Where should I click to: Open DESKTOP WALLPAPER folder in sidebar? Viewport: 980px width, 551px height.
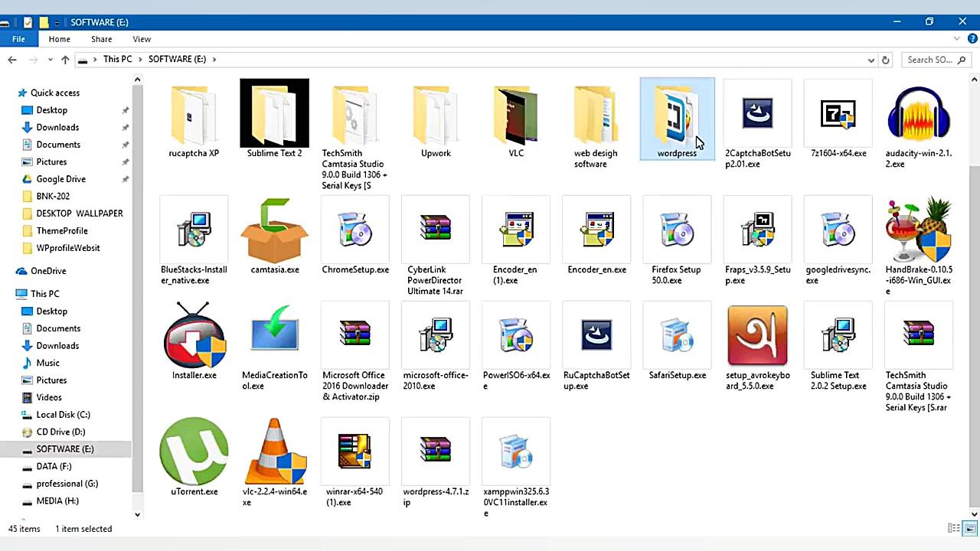80,214
